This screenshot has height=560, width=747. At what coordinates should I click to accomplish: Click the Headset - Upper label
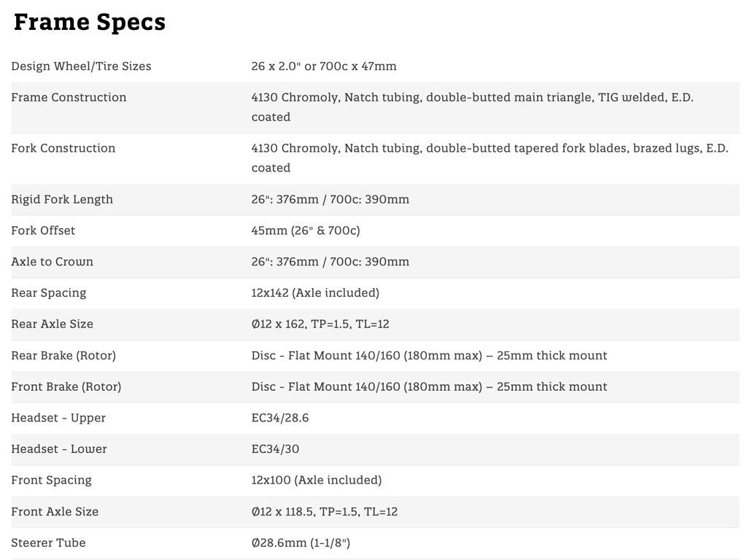pos(58,419)
